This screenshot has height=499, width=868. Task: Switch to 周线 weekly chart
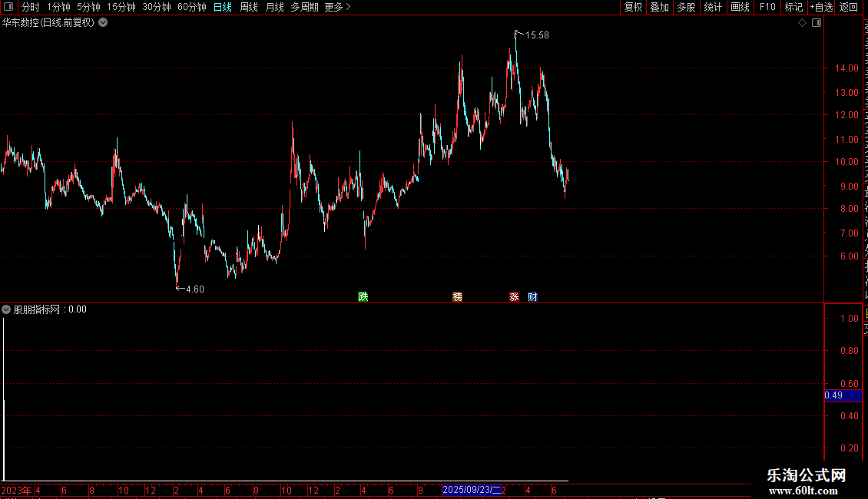249,7
